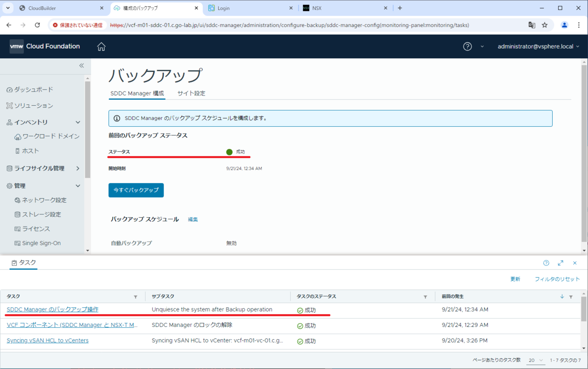
Task: Switch to the Login browser tab
Action: pos(249,8)
